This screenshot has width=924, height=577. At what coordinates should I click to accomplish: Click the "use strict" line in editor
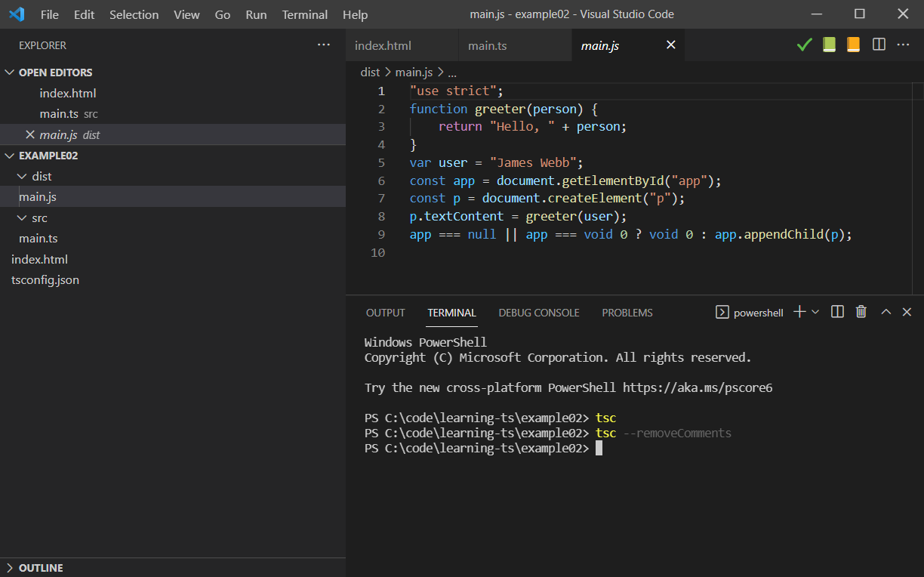click(456, 91)
